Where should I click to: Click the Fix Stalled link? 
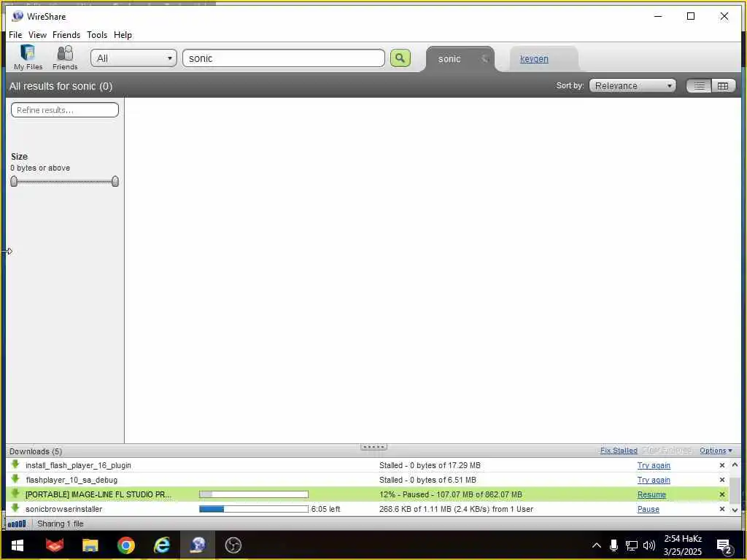click(x=619, y=451)
